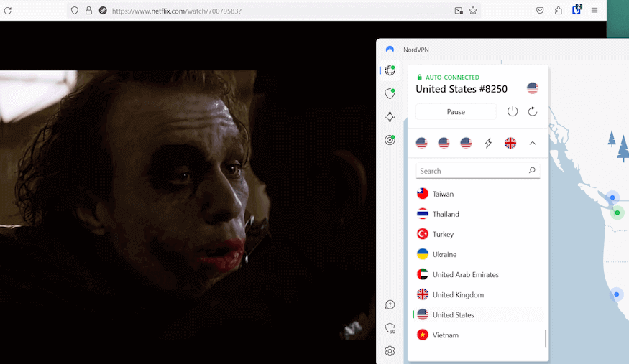
Task: Click the US flag beside server name
Action: pos(533,88)
